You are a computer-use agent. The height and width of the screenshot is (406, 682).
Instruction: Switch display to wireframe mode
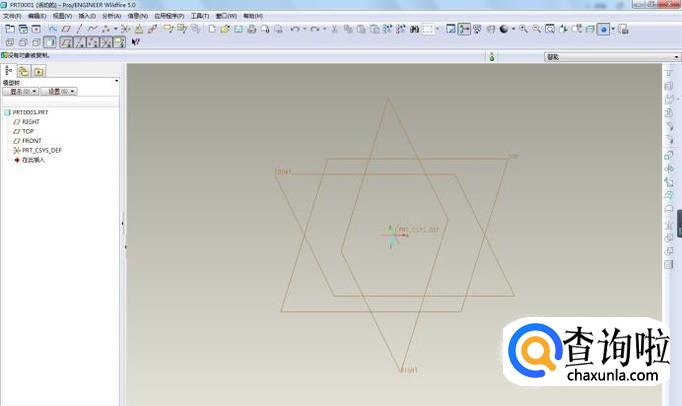tap(10, 42)
